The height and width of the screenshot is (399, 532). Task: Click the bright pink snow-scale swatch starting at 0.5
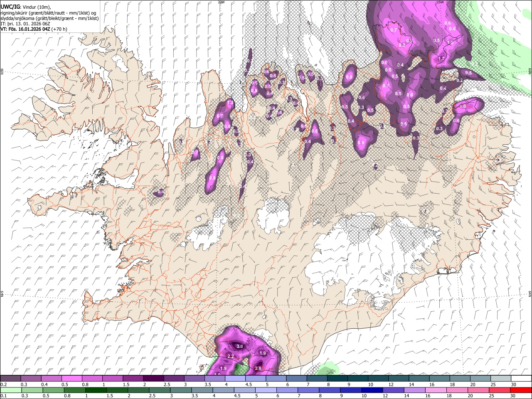tap(71, 379)
